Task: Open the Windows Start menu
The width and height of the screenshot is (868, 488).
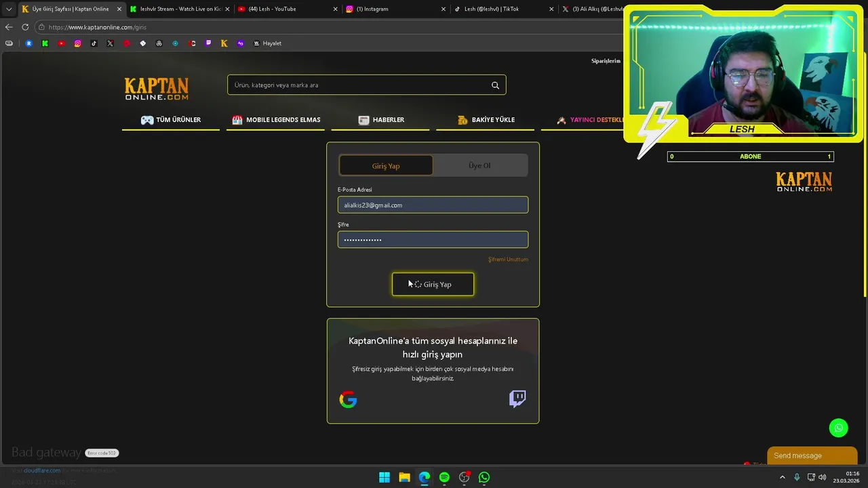Action: coord(384,477)
